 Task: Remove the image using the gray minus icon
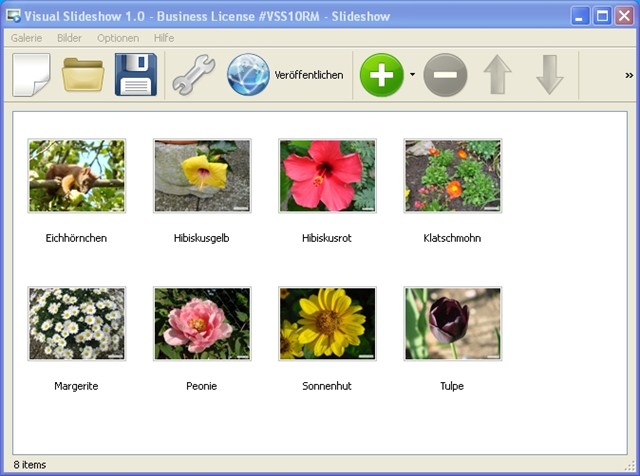(x=445, y=75)
